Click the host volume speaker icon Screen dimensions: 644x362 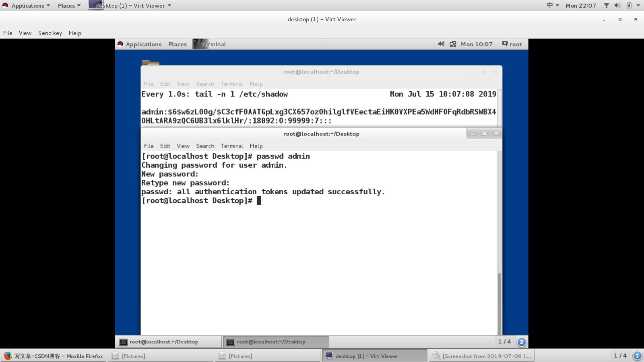[x=617, y=5]
